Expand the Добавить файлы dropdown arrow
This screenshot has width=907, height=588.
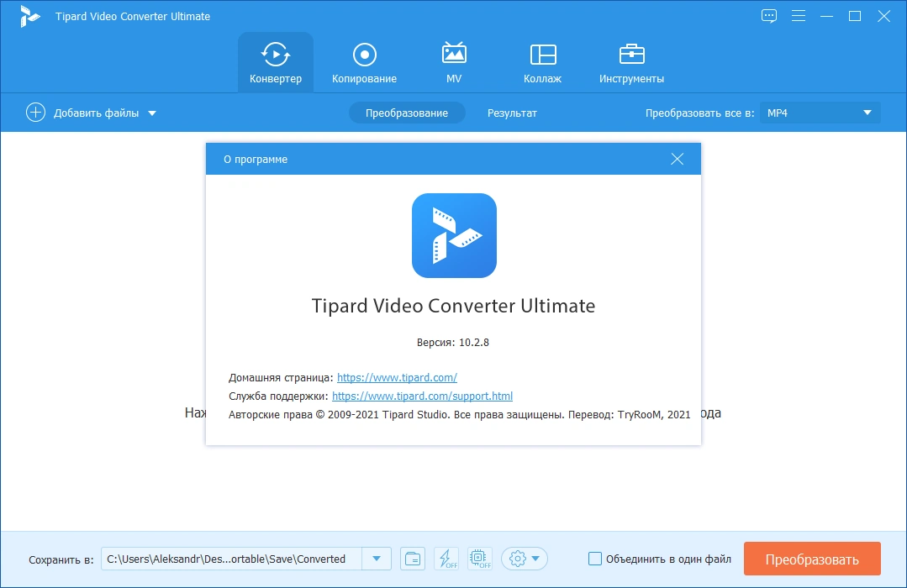152,113
